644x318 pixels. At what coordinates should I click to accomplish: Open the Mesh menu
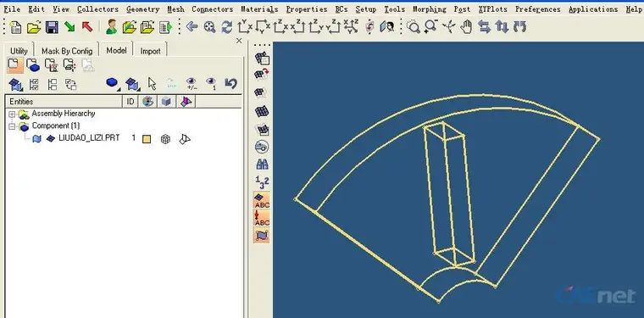pos(175,9)
